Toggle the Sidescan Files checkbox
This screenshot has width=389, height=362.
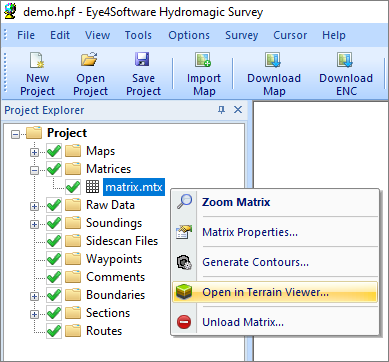pyautogui.click(x=54, y=241)
